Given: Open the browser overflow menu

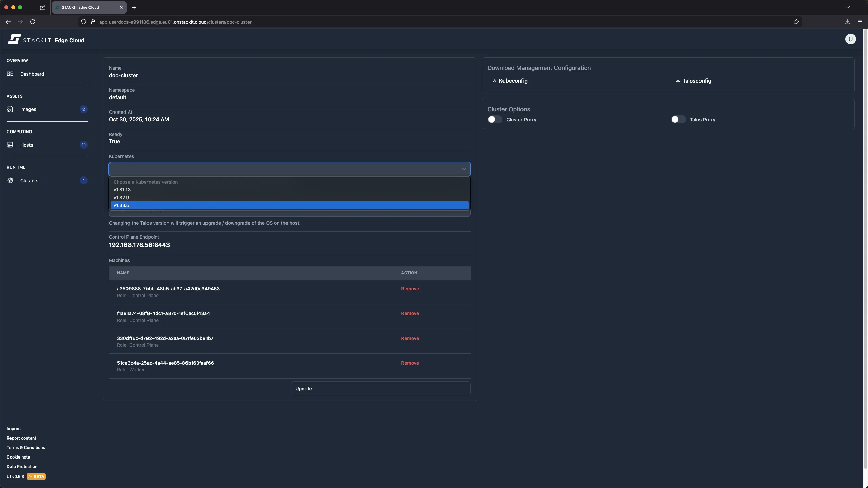Looking at the screenshot, I should 860,22.
